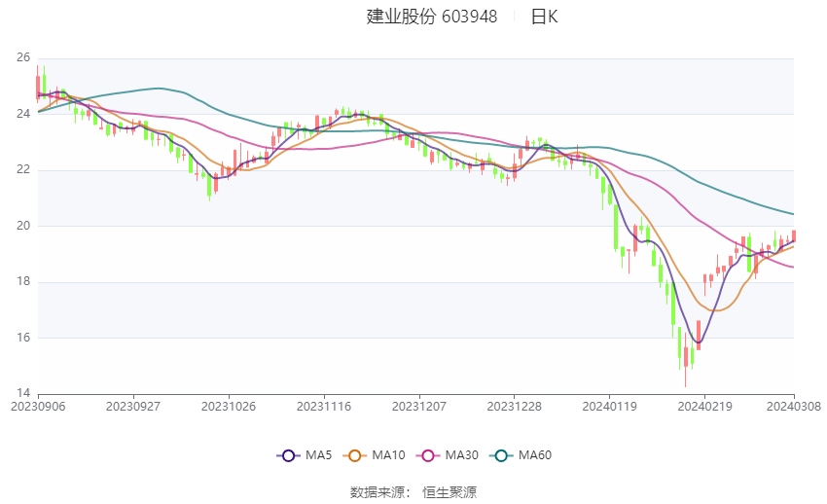Select the 20231116 date axis label
The height and width of the screenshot is (504, 827).
tap(324, 406)
